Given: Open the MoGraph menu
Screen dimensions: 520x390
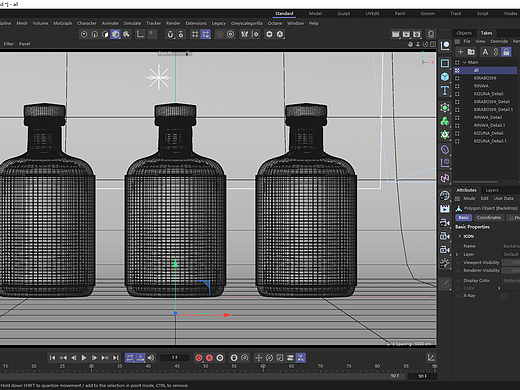Looking at the screenshot, I should click(x=63, y=23).
